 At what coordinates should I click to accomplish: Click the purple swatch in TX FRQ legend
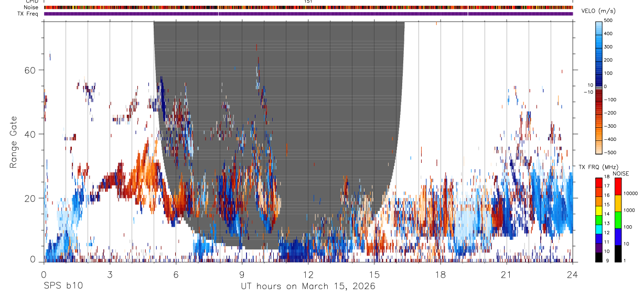599,248
